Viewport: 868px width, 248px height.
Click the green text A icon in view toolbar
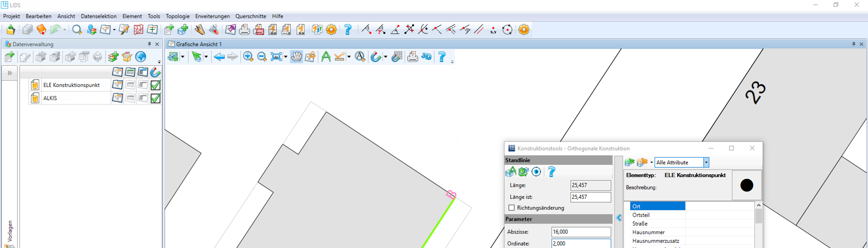[326, 57]
